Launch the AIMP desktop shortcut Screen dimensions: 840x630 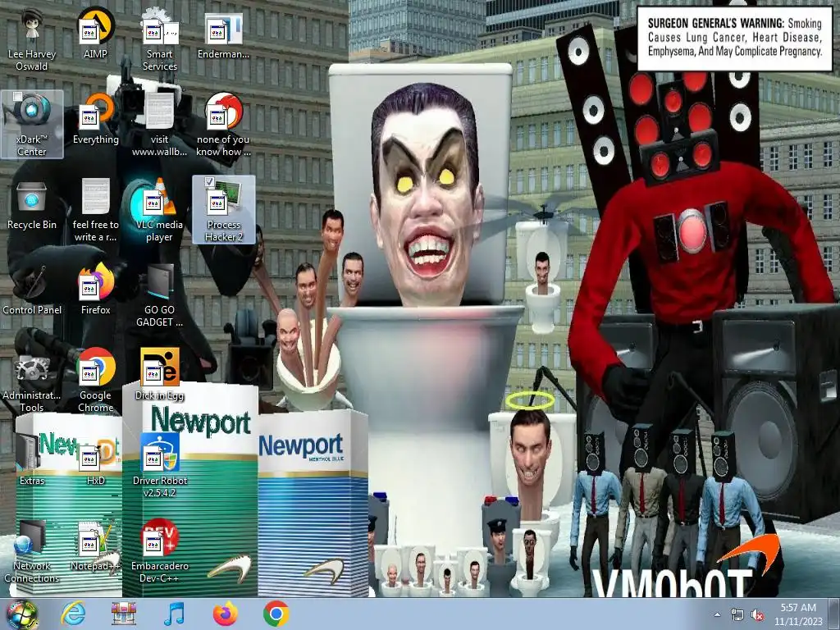point(95,34)
